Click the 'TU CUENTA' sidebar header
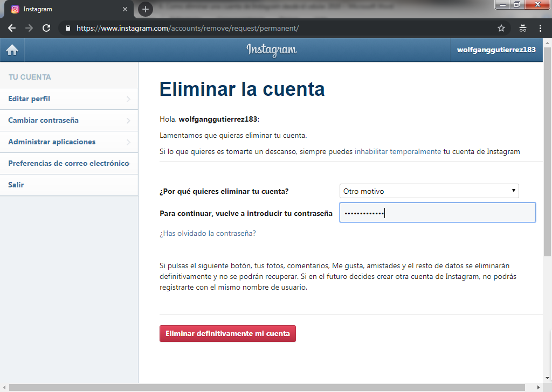Viewport: 552px width, 392px height. (30, 77)
